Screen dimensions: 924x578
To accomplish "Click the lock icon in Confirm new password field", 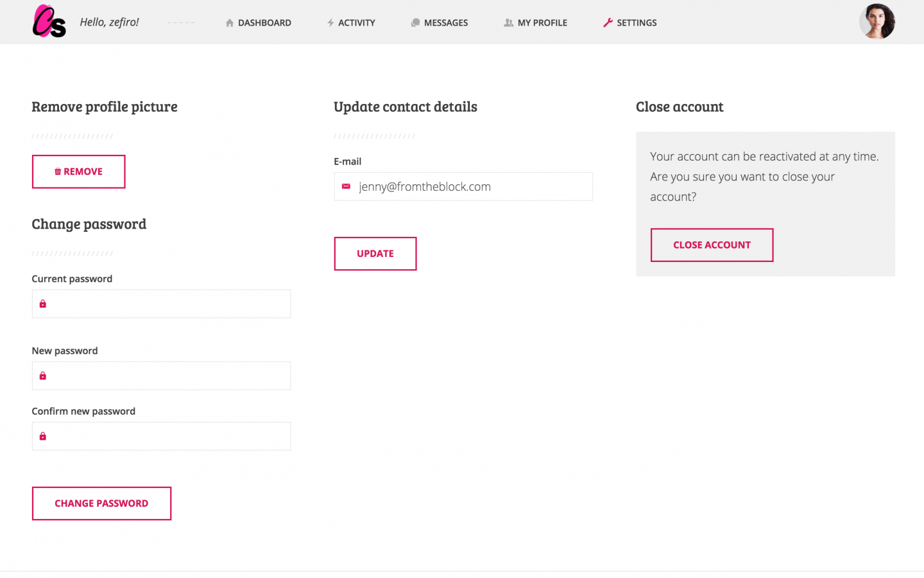I will (x=43, y=436).
